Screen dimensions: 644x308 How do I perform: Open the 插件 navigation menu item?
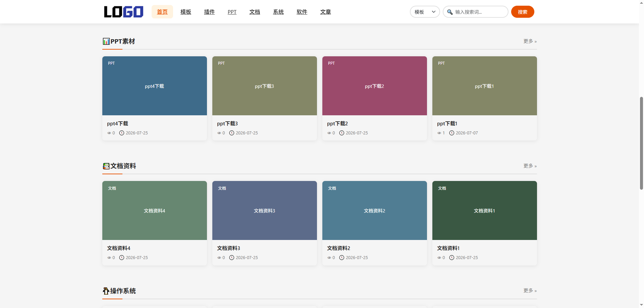209,12
